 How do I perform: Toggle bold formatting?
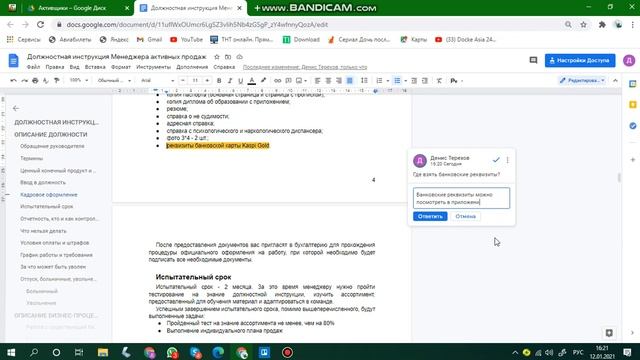pos(219,81)
